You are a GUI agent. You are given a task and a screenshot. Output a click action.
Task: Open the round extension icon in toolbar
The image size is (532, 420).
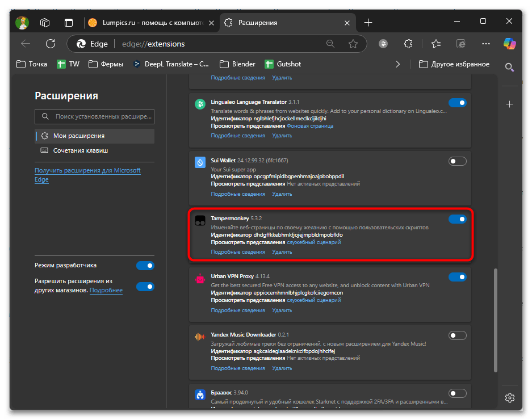pos(383,44)
